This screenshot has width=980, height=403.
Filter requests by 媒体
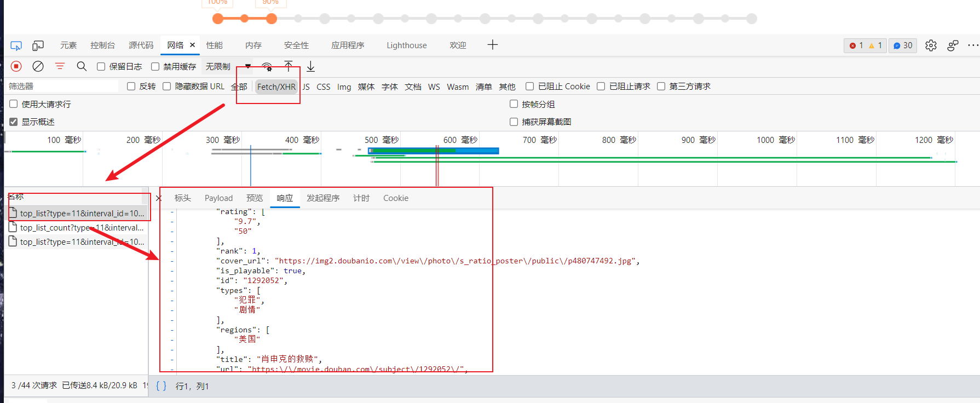[366, 87]
